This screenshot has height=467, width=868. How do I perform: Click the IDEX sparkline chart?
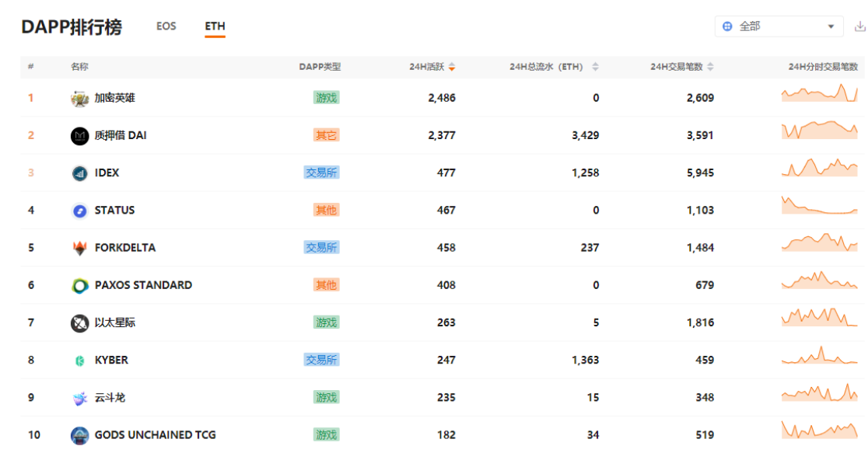click(x=819, y=167)
